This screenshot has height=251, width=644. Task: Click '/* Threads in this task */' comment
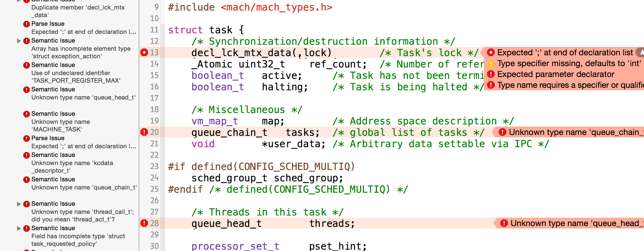point(268,212)
